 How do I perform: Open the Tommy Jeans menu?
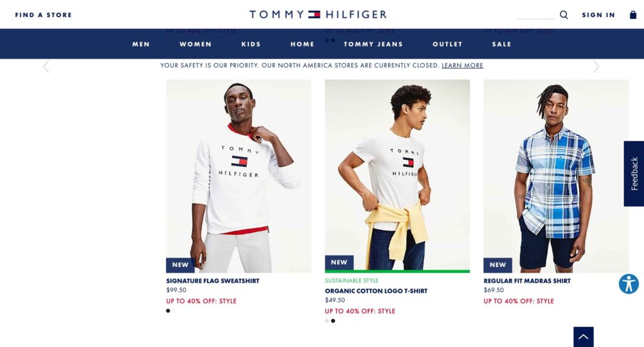point(374,44)
